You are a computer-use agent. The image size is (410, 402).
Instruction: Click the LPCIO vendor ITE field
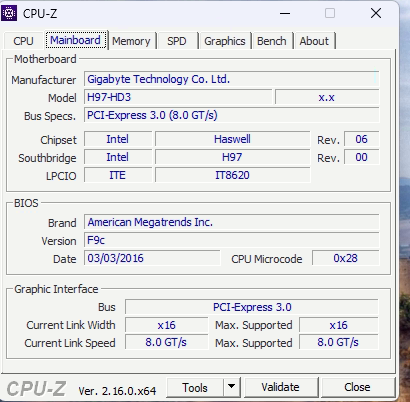[118, 175]
